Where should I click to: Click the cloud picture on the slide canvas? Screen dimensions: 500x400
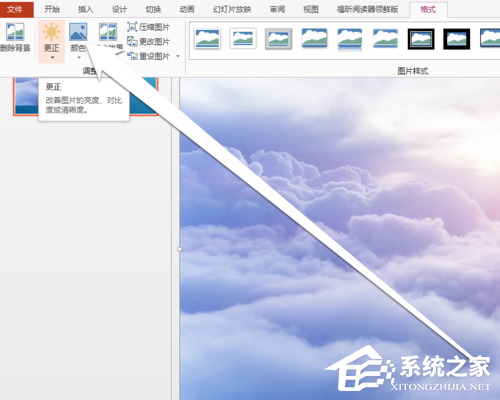[x=340, y=239]
